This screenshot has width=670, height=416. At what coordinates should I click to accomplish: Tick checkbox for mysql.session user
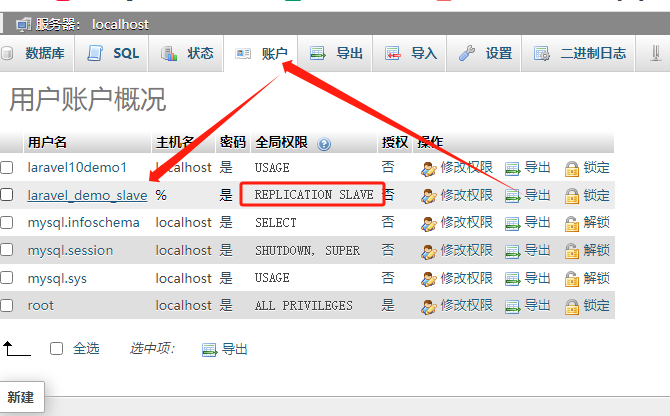click(x=6, y=250)
